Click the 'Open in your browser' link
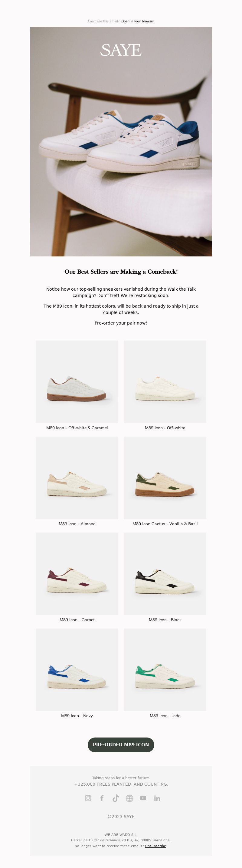The width and height of the screenshot is (242, 868). coord(138,21)
